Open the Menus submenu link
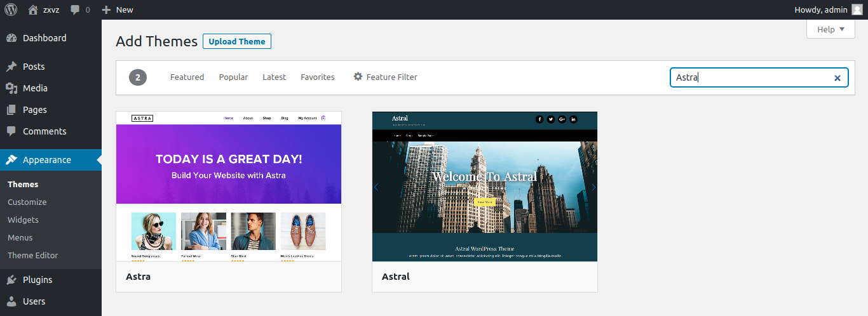Screen dimensions: 868x316 [x=20, y=237]
